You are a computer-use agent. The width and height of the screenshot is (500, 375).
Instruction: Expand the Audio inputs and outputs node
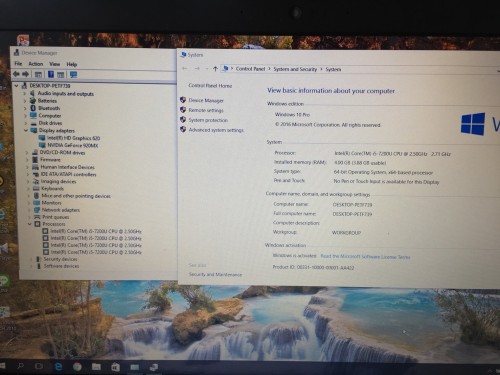(25, 93)
